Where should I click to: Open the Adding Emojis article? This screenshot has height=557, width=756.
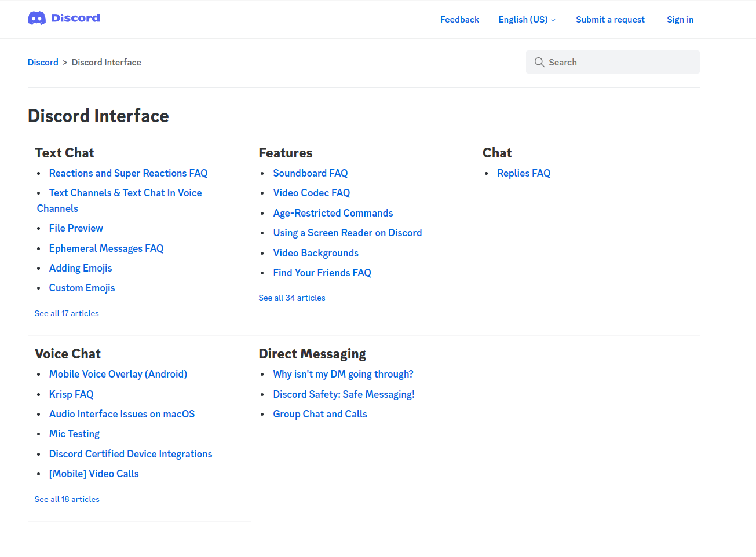click(x=81, y=268)
